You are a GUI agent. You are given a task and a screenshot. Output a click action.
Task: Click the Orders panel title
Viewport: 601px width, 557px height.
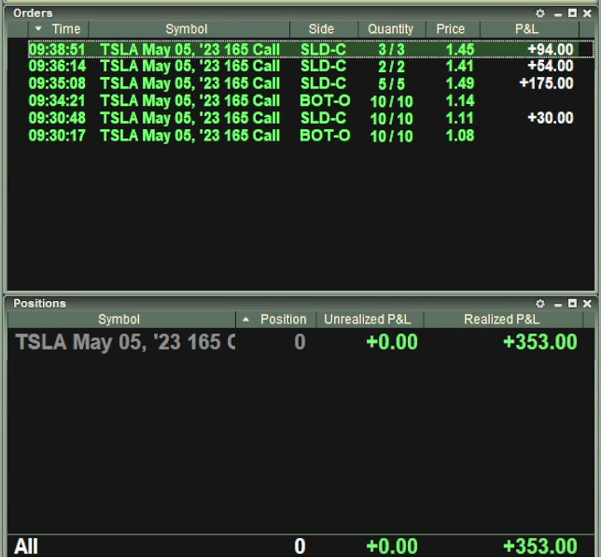33,13
